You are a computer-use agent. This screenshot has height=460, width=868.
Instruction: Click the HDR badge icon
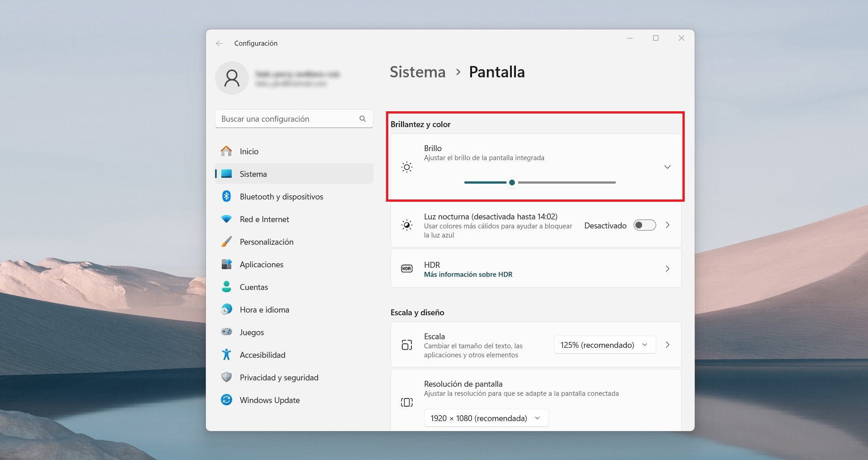[407, 269]
